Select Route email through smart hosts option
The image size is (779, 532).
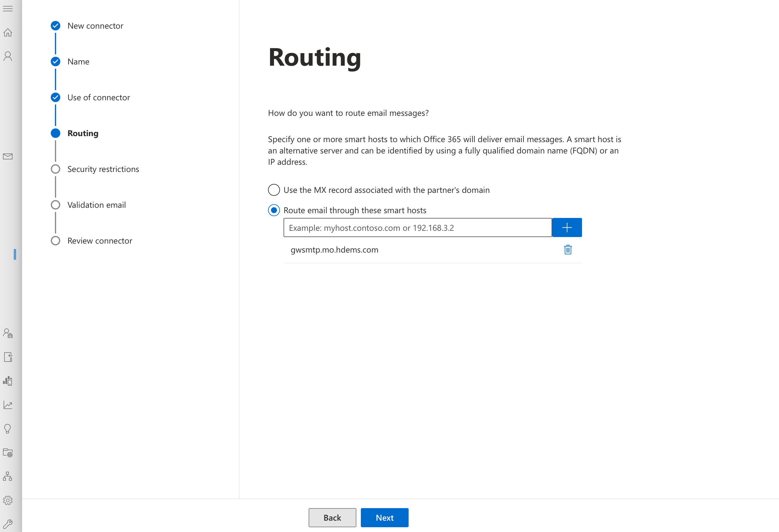point(274,210)
